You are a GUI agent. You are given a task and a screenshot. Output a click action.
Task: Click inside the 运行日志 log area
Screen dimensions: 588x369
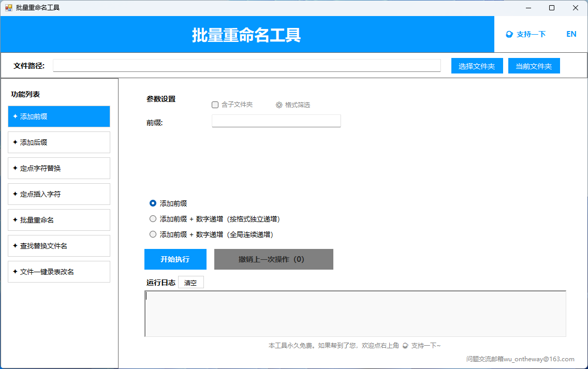[x=355, y=314]
